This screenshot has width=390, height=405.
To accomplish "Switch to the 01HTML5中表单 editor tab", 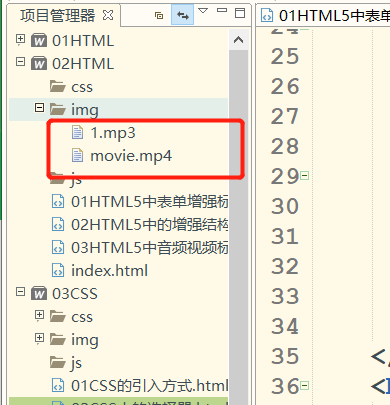I will [325, 15].
